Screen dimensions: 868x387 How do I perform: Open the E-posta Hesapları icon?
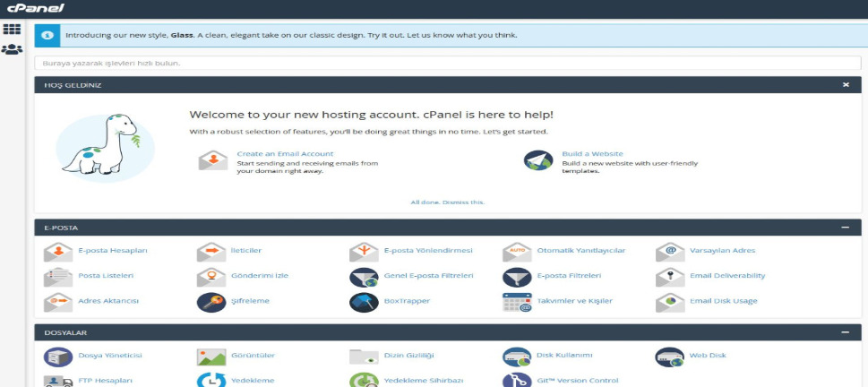58,252
